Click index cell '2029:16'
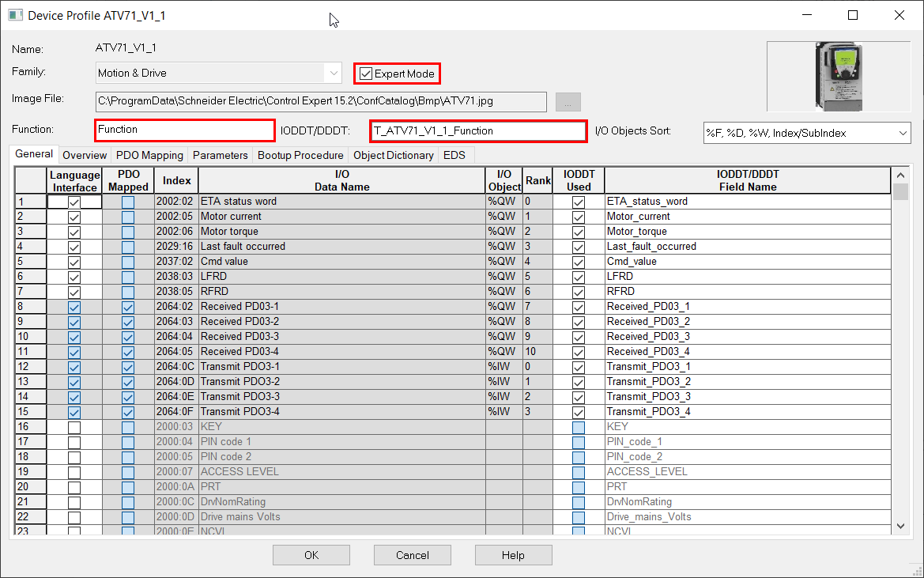 176,246
